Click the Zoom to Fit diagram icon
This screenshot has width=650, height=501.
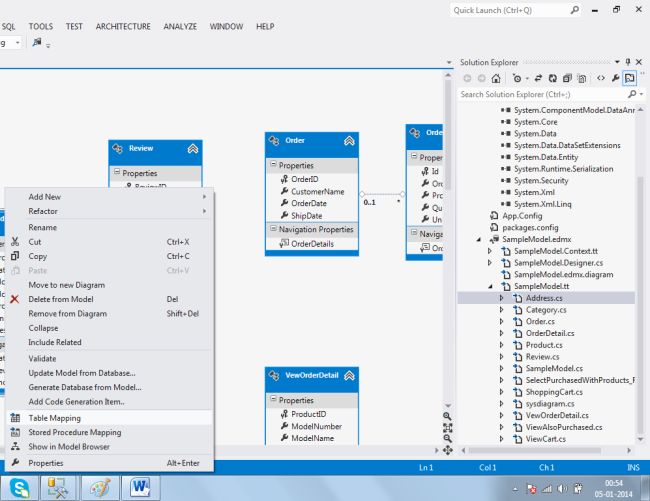point(447,427)
